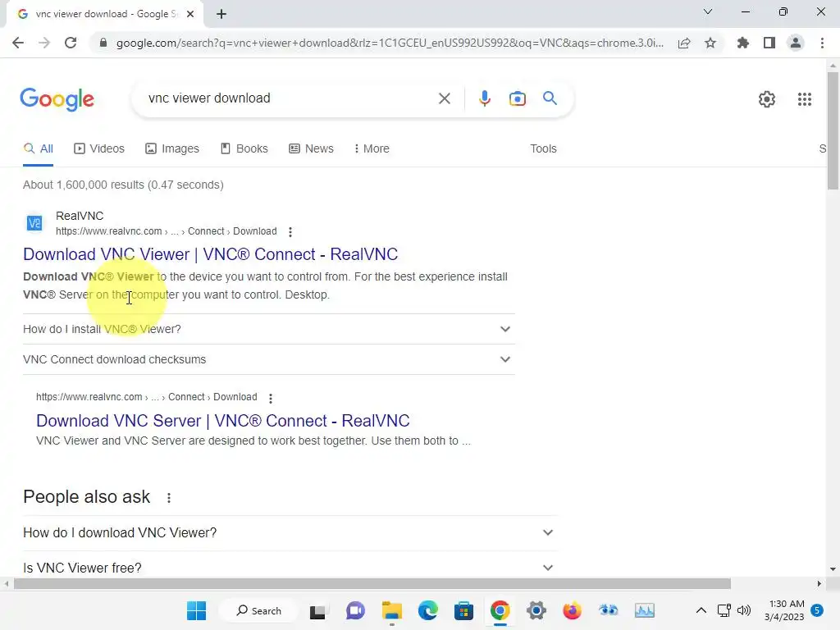Open File Explorer from taskbar

pyautogui.click(x=391, y=610)
